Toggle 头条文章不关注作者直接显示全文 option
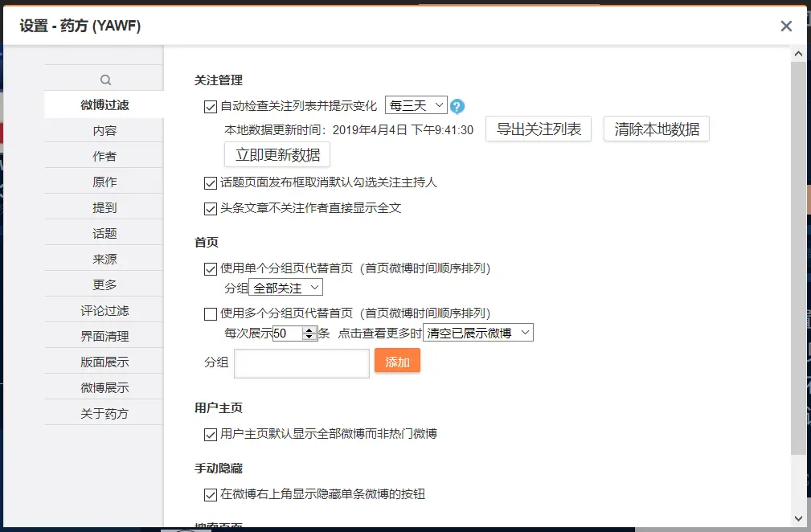The height and width of the screenshot is (532, 811). point(210,209)
